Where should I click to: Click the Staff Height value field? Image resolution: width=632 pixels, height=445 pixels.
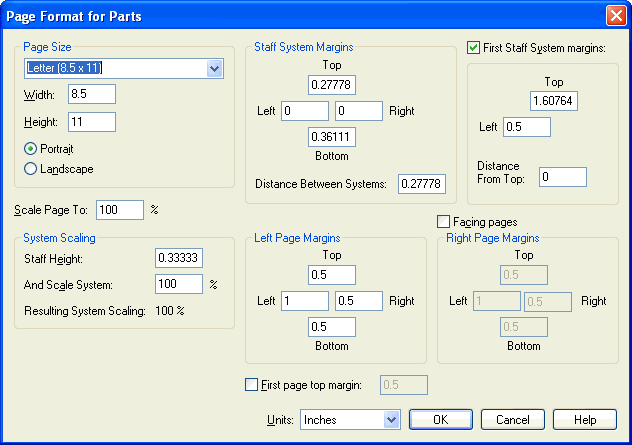tap(179, 258)
